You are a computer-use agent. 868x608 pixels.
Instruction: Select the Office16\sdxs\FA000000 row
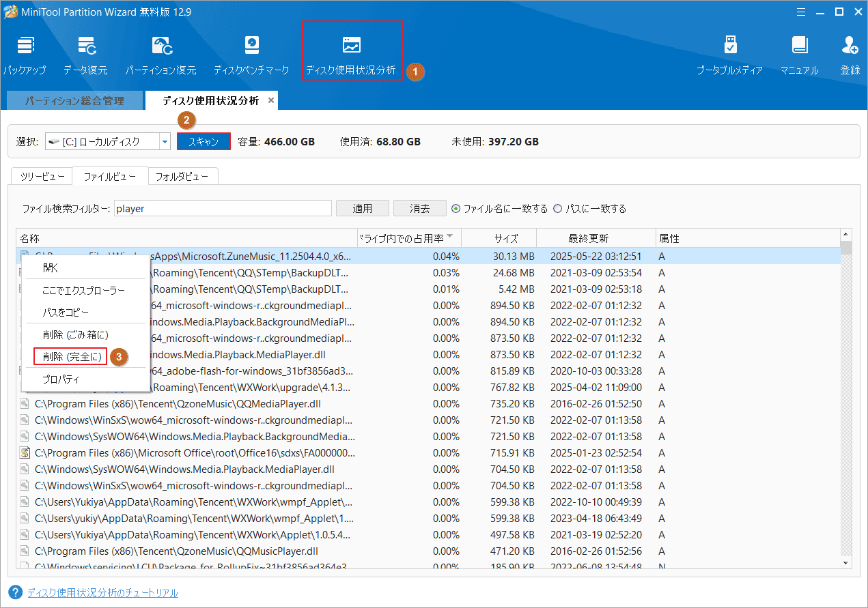(428, 453)
